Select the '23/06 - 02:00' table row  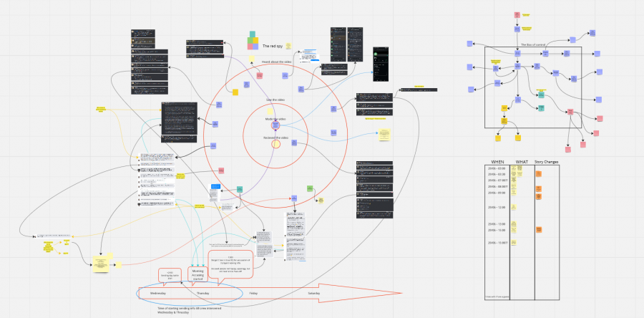(497, 169)
